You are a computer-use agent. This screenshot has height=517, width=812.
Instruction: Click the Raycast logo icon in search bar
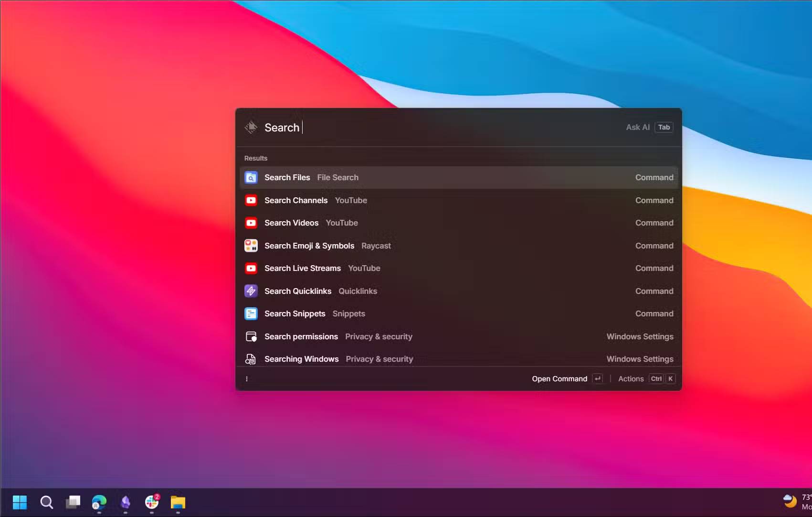coord(251,127)
